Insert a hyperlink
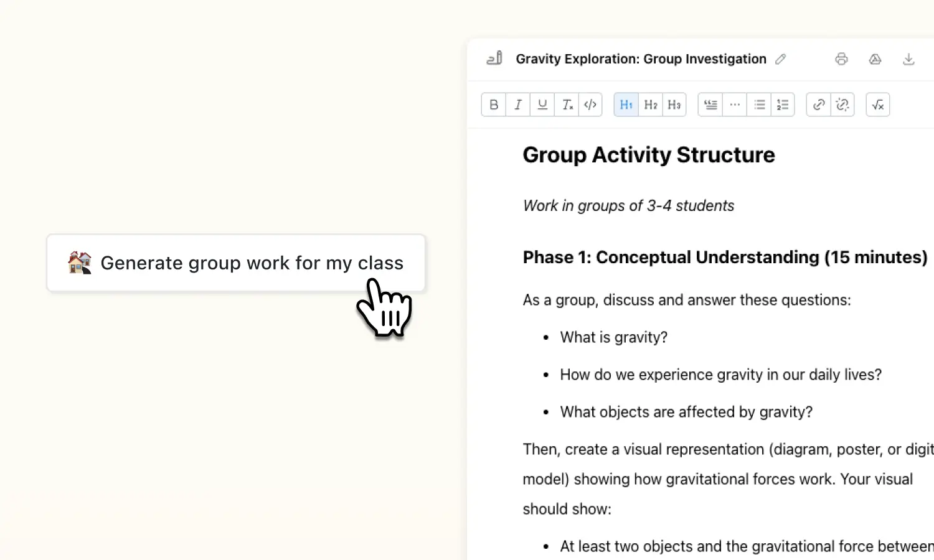 coord(818,105)
